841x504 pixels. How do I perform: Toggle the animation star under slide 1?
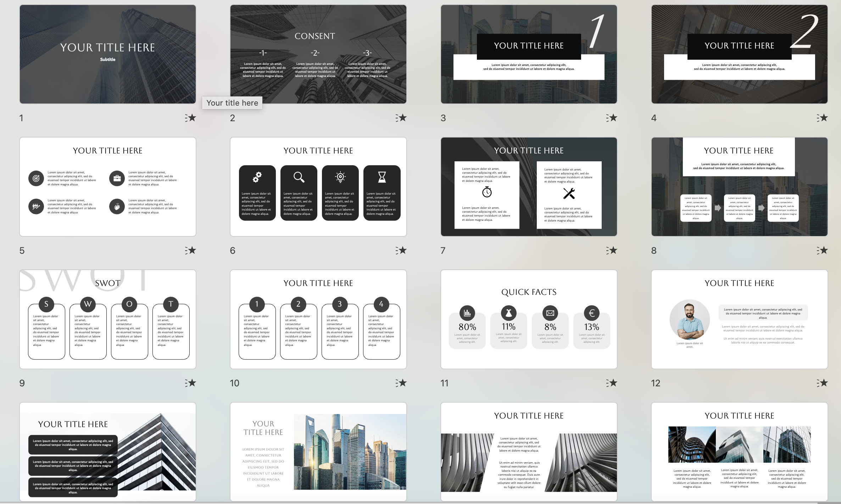coord(192,118)
